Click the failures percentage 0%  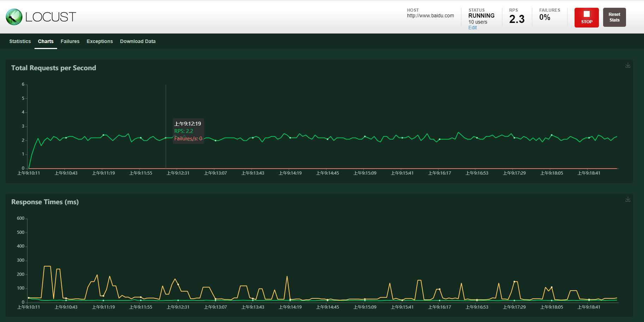pyautogui.click(x=545, y=17)
